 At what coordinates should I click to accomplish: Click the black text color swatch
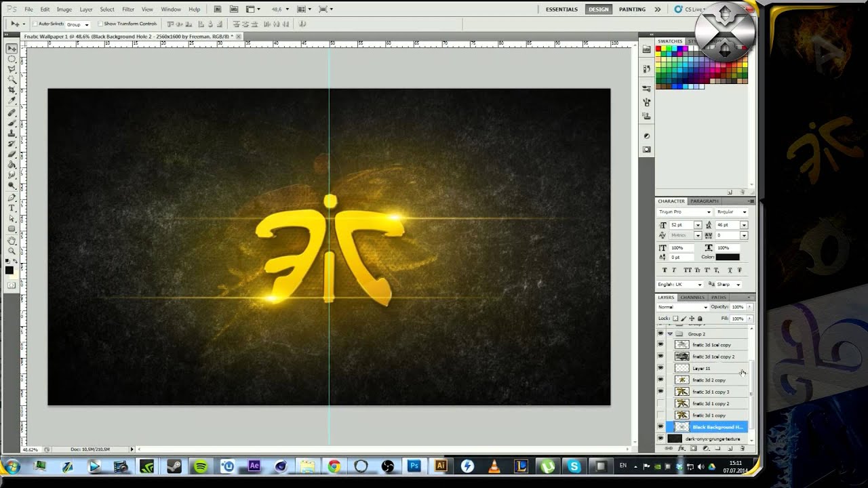pyautogui.click(x=728, y=257)
